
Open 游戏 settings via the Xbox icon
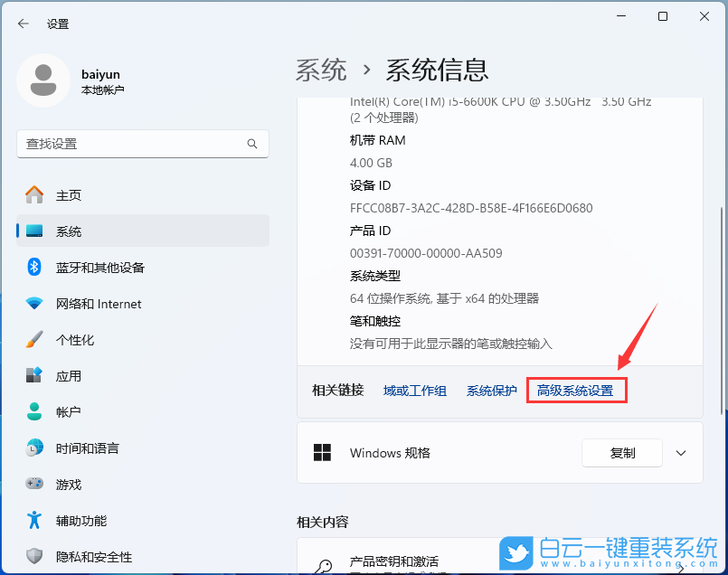[33, 484]
